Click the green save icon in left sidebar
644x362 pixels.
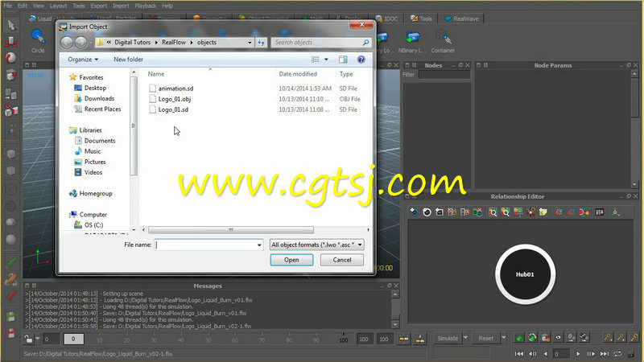point(11,317)
